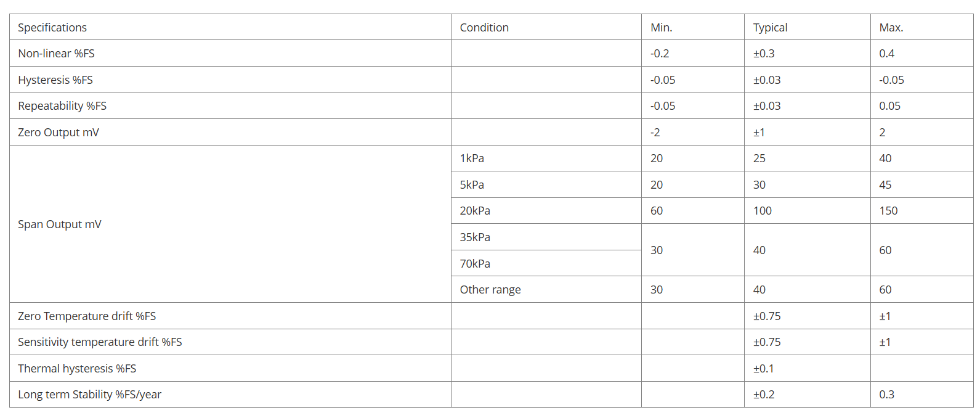
Task: Click the Specifications column header
Action: coord(52,28)
